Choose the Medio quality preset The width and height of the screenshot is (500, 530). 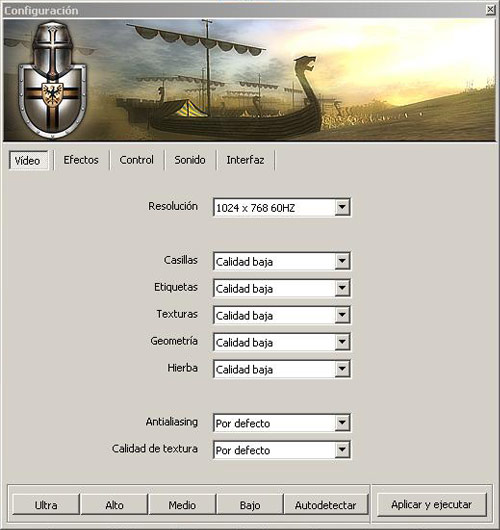coord(182,505)
